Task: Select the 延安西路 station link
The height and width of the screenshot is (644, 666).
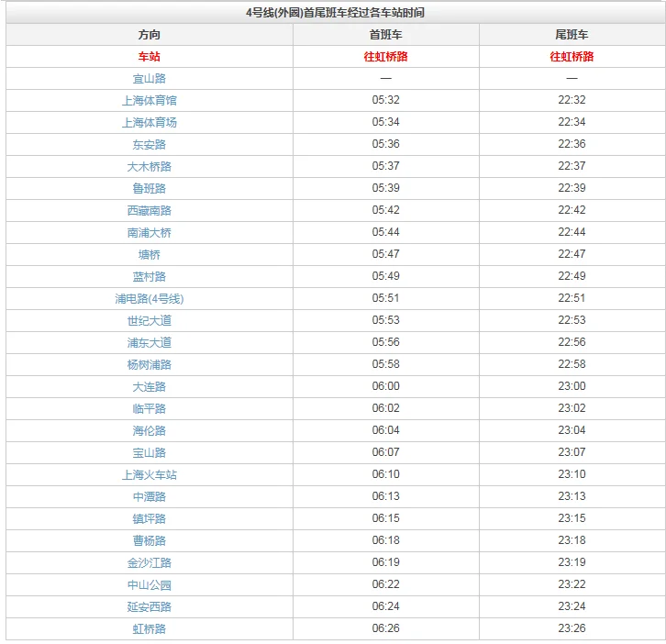Action: 149,607
